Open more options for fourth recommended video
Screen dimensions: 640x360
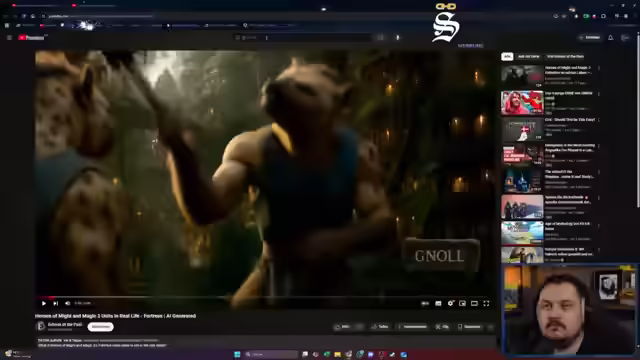tap(599, 146)
